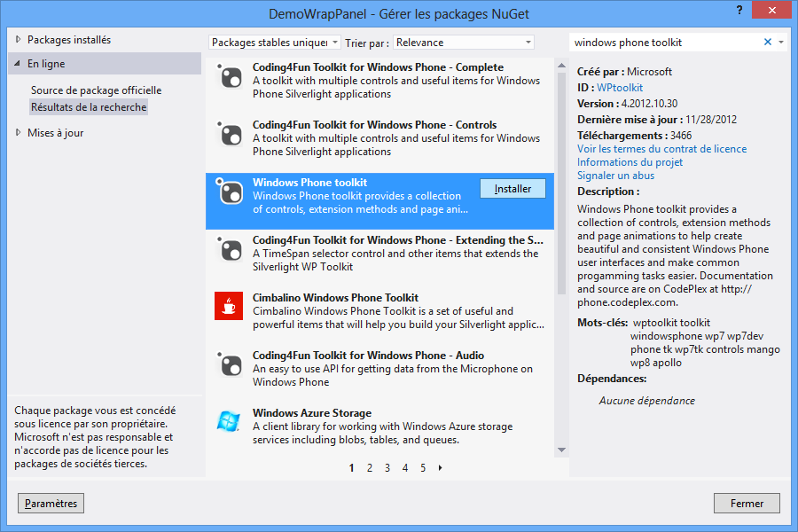Go to results page 3

click(x=387, y=468)
